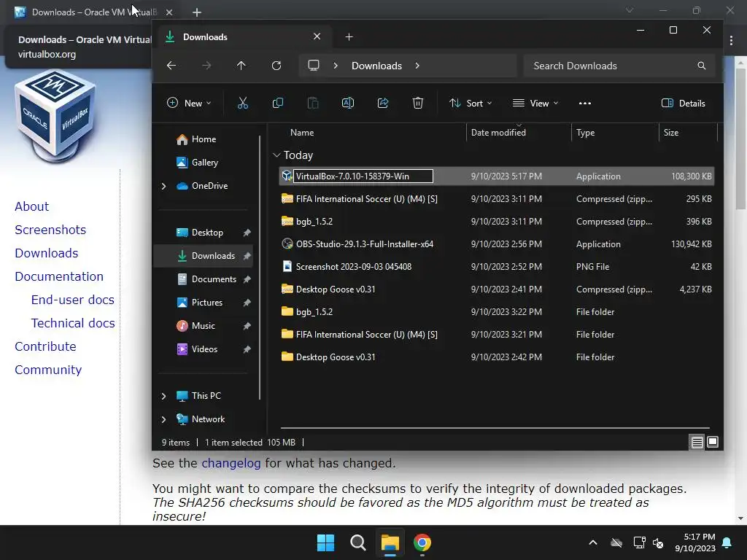Click the Share icon in Explorer toolbar
The image size is (747, 560).
click(x=383, y=103)
